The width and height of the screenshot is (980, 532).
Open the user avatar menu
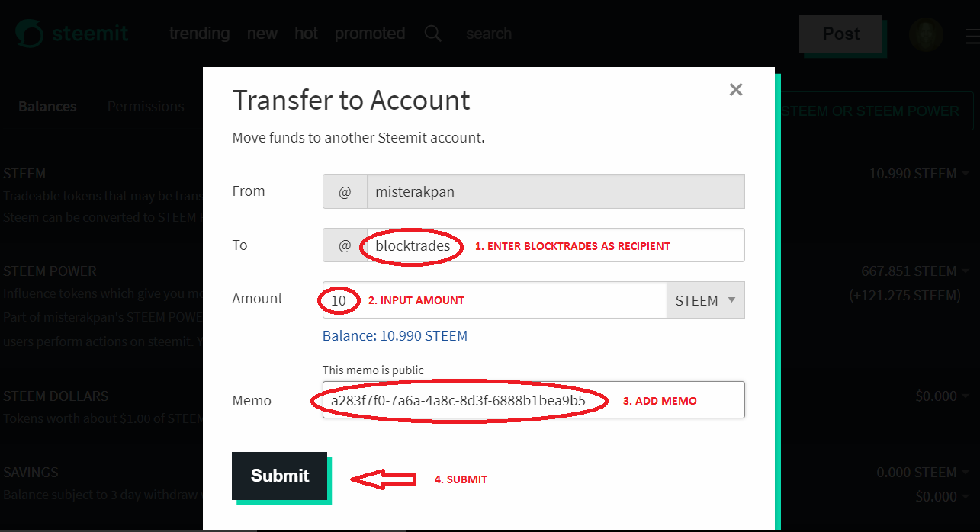pyautogui.click(x=926, y=34)
